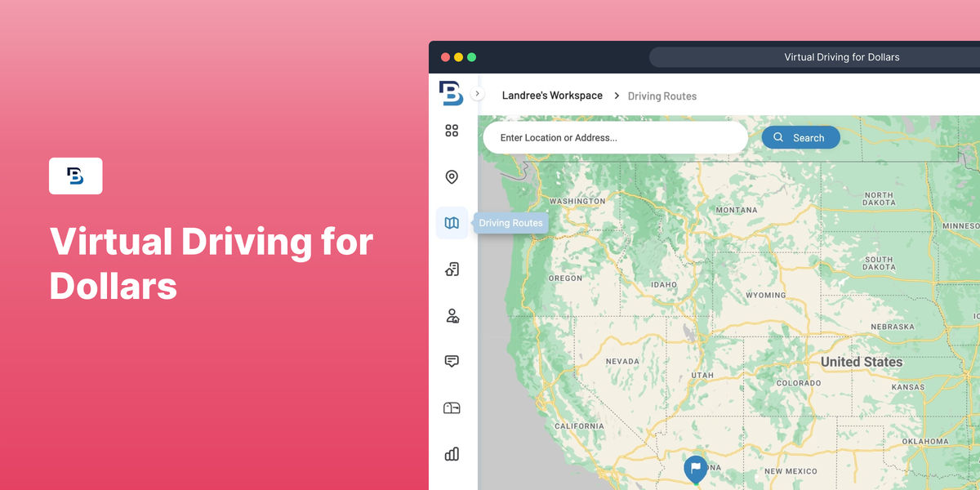
Task: Open the property and phone sidebar icon
Action: 452,269
